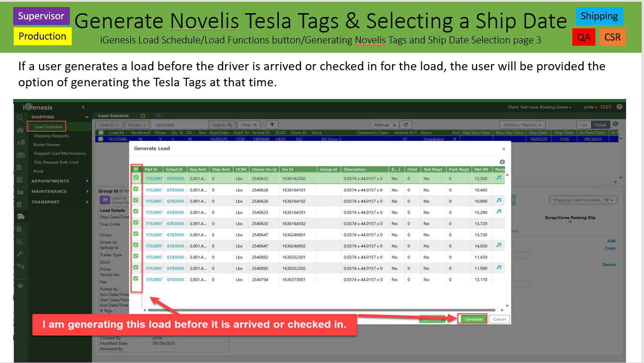The width and height of the screenshot is (644, 363).
Task: Expand the TRANSPORT menu section
Action: (x=59, y=202)
